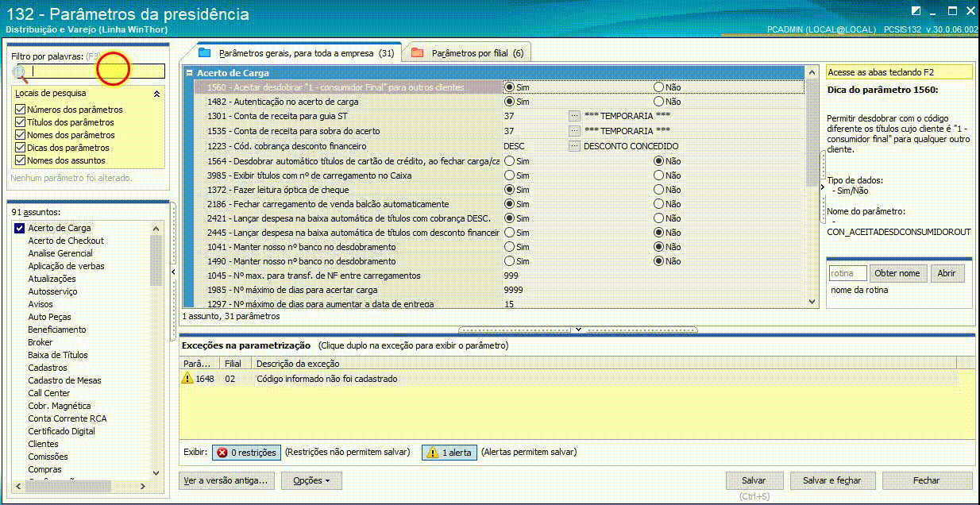The height and width of the screenshot is (505, 980).
Task: Open lookup button for 1223 Cód. cobrança desconto
Action: 574,146
